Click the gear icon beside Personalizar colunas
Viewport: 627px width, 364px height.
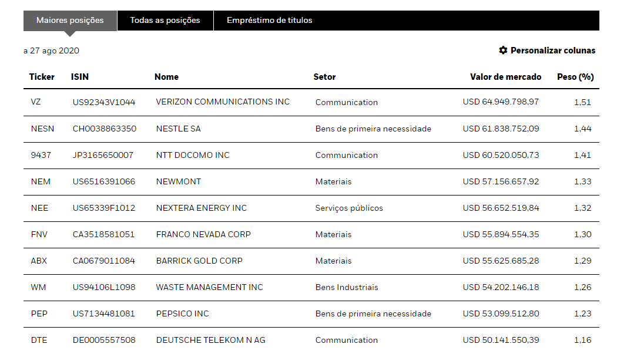pyautogui.click(x=503, y=50)
